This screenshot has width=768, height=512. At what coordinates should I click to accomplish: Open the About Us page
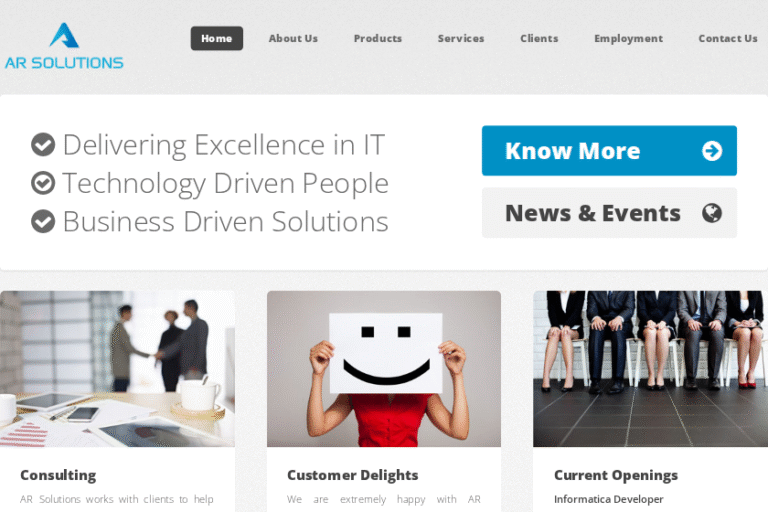pyautogui.click(x=293, y=38)
